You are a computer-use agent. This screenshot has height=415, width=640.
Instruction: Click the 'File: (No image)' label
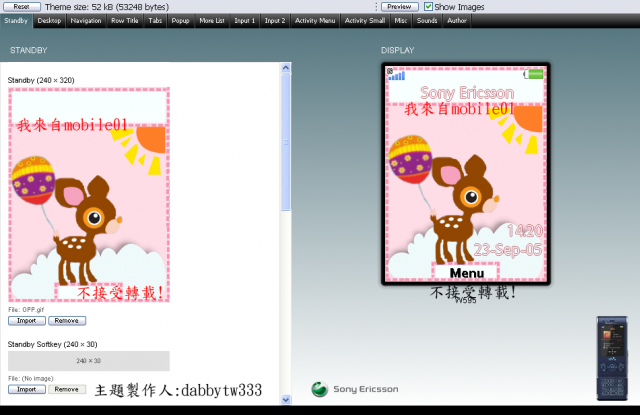point(31,379)
